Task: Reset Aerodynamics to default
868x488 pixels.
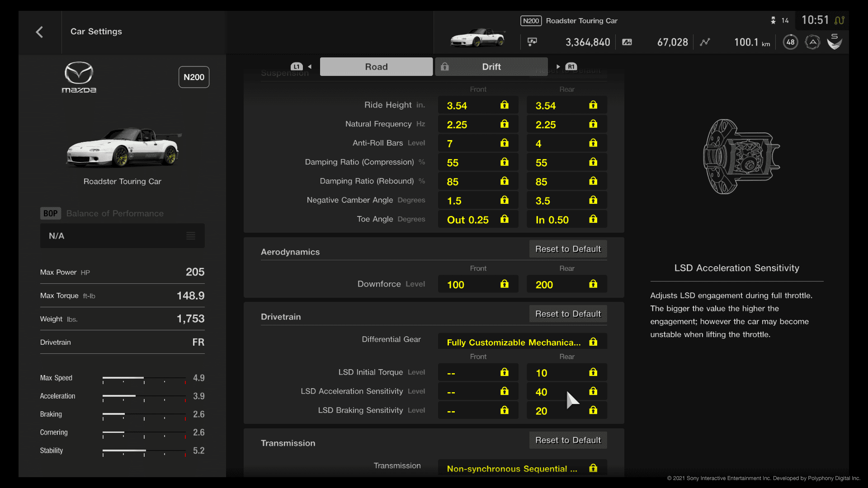Action: pyautogui.click(x=568, y=249)
